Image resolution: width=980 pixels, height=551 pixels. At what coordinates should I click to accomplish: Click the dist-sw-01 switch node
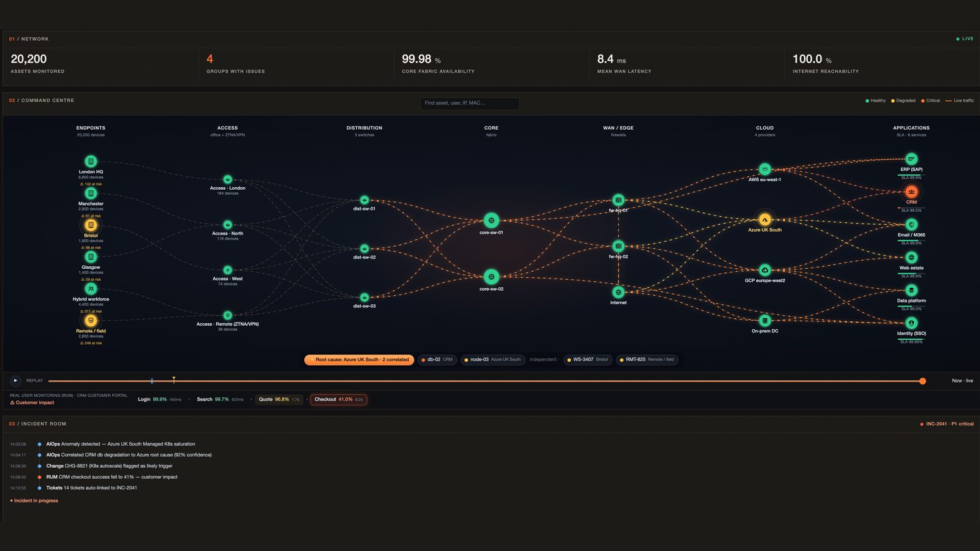tap(364, 200)
